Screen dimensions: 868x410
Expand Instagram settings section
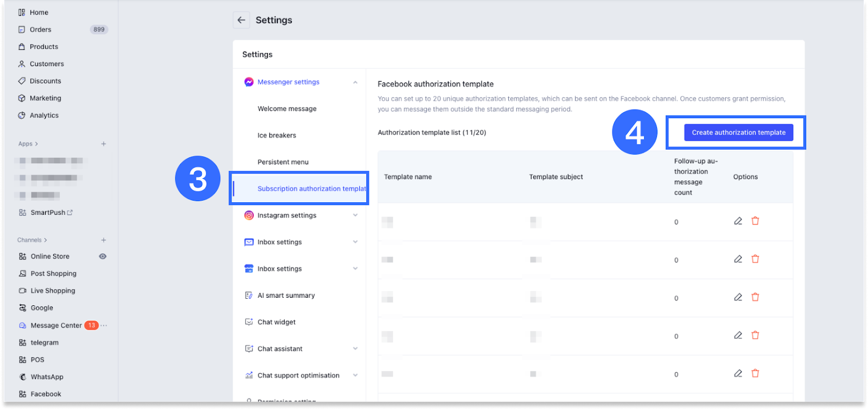pos(355,215)
